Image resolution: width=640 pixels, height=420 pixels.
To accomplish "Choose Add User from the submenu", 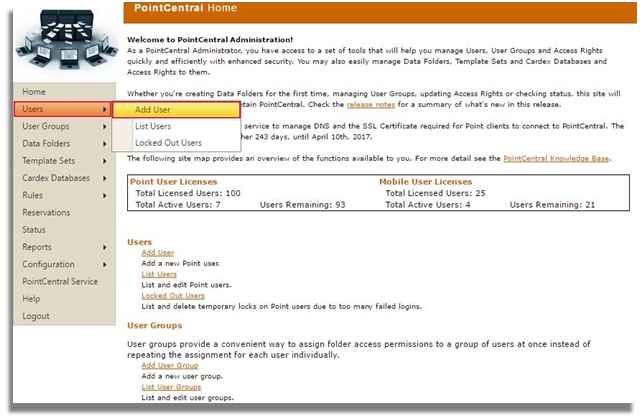I will tap(176, 110).
